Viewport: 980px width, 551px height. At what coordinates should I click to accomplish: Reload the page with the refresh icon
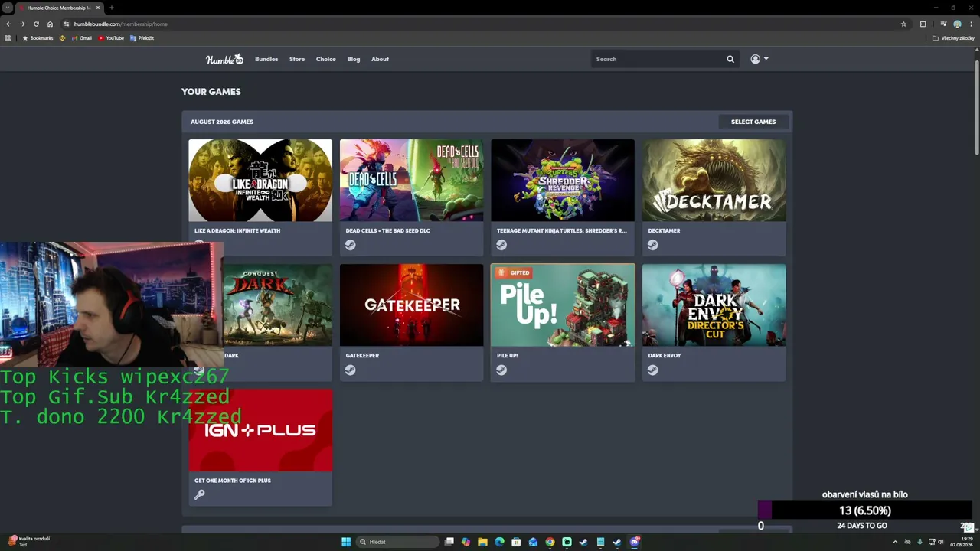click(36, 24)
